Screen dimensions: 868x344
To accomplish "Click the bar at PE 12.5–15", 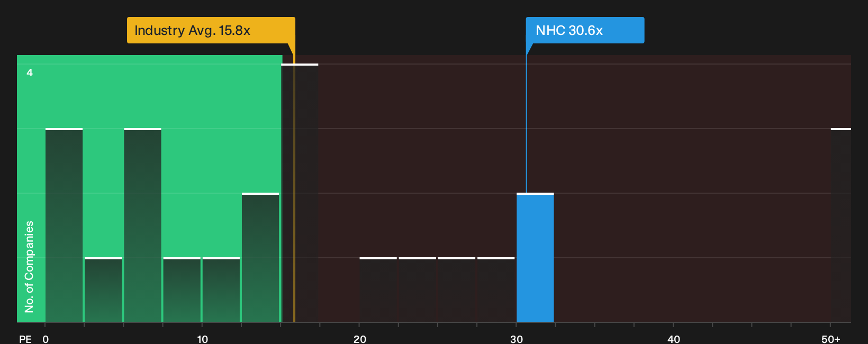I will coord(260,258).
